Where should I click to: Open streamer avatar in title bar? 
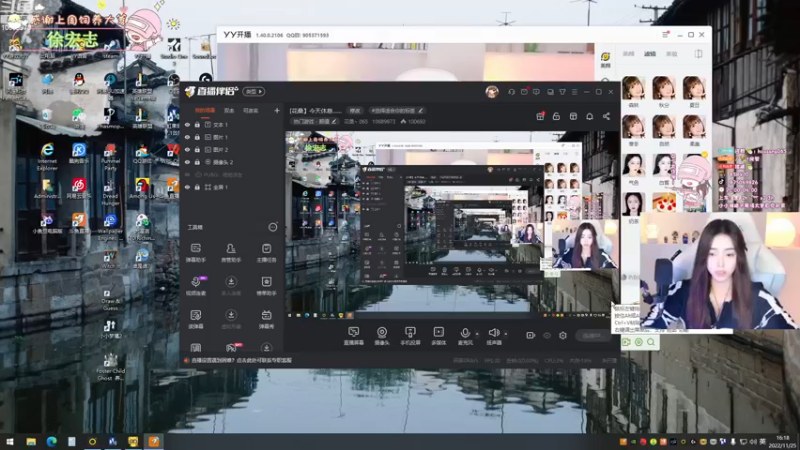(492, 92)
